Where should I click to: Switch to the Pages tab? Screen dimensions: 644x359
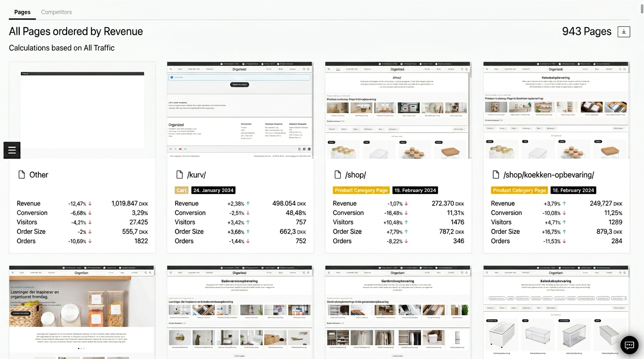(x=22, y=12)
